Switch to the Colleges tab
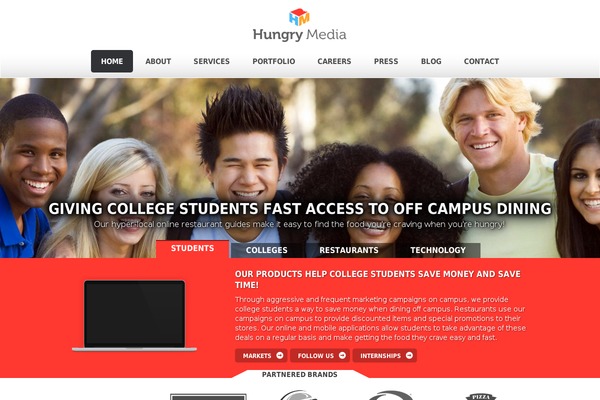The height and width of the screenshot is (400, 600). 267,250
